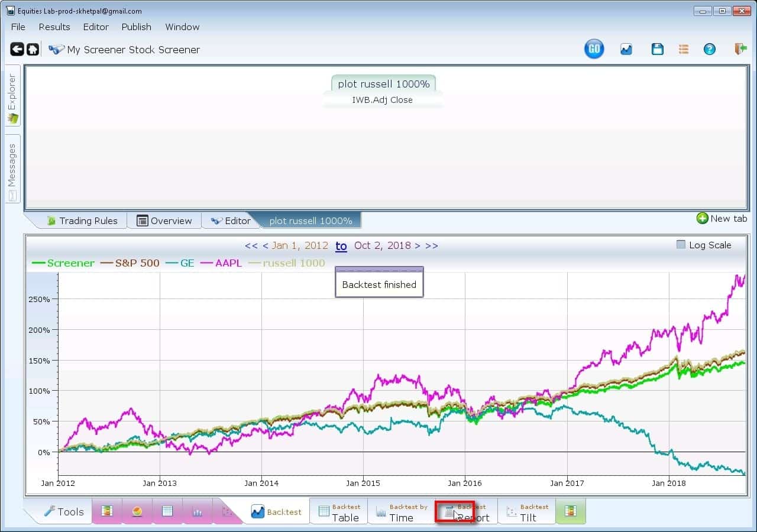Select the plot russell 1000% node

tap(384, 84)
